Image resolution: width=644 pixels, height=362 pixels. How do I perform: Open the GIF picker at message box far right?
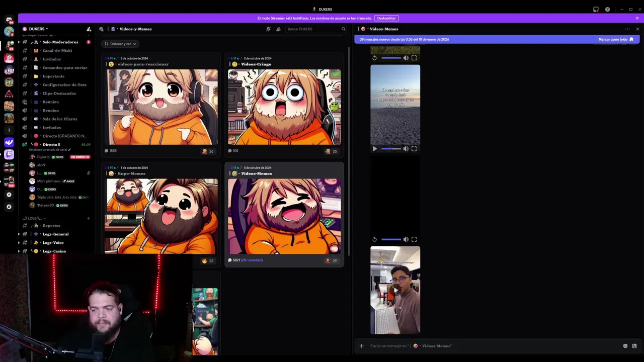coord(634,346)
